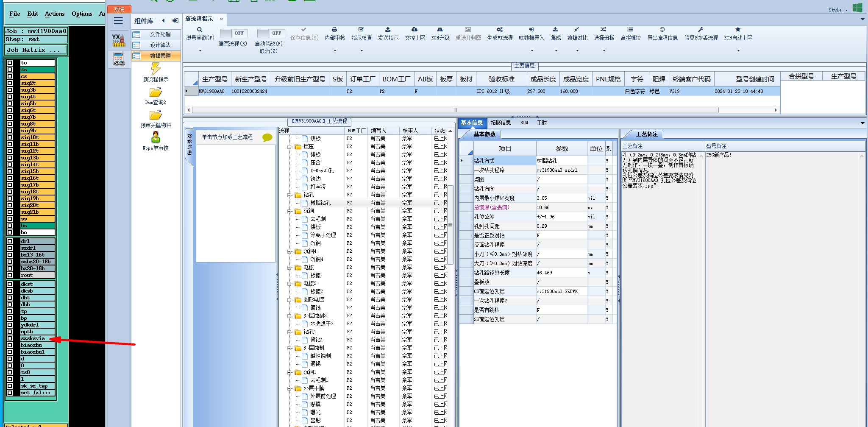
Task: Collapse the 外层蚀刻3 tree node
Action: [x=290, y=316]
